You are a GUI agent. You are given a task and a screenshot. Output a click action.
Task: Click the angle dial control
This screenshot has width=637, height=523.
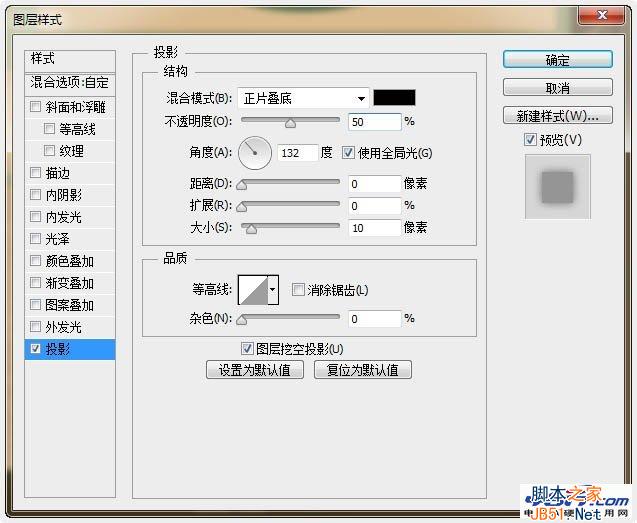coord(255,153)
